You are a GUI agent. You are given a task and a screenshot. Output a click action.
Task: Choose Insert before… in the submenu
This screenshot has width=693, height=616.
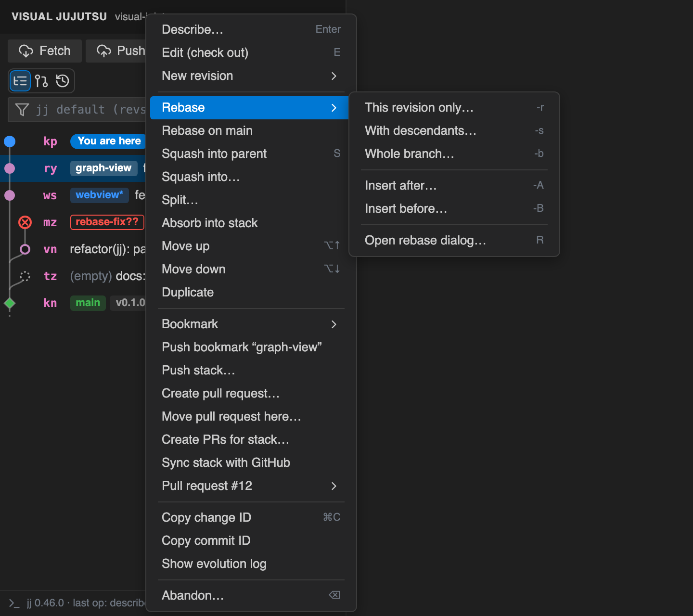[x=454, y=209]
